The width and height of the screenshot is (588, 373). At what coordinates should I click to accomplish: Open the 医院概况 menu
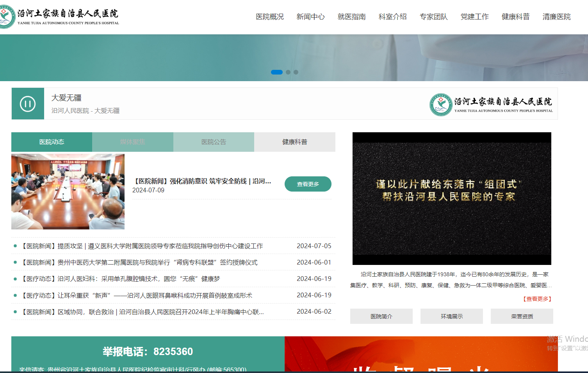[270, 17]
